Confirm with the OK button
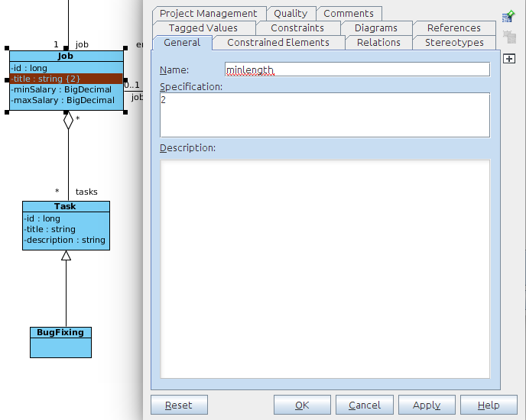526x420 pixels. pos(302,405)
